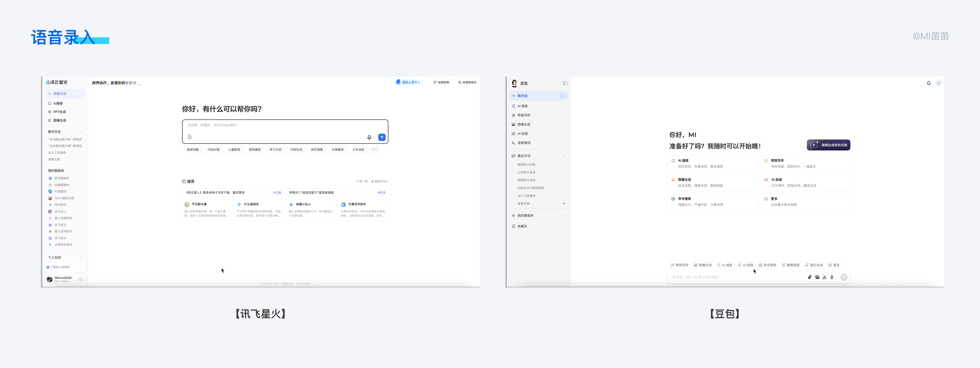Screen dimensions: 980x368
Task: Click 新建智能体 in 讯飞星火 top bar
Action: click(x=467, y=82)
